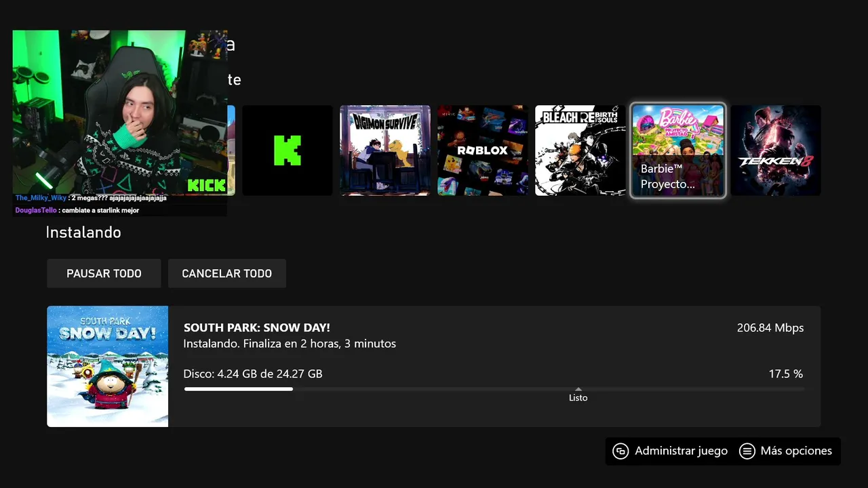Click the CANCELAR TODO button

(x=227, y=273)
